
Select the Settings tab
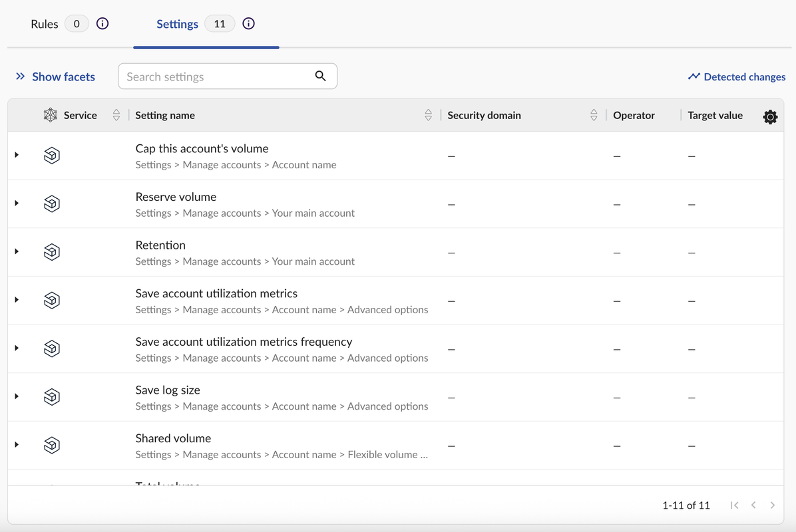(x=177, y=24)
